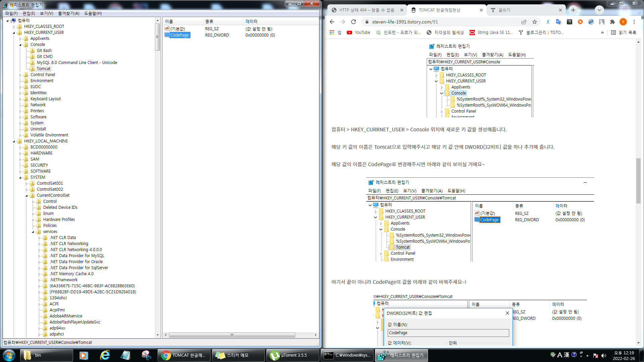Click the volume speaker icon in system tray
Screen dimensions: 644x362
tap(604, 355)
